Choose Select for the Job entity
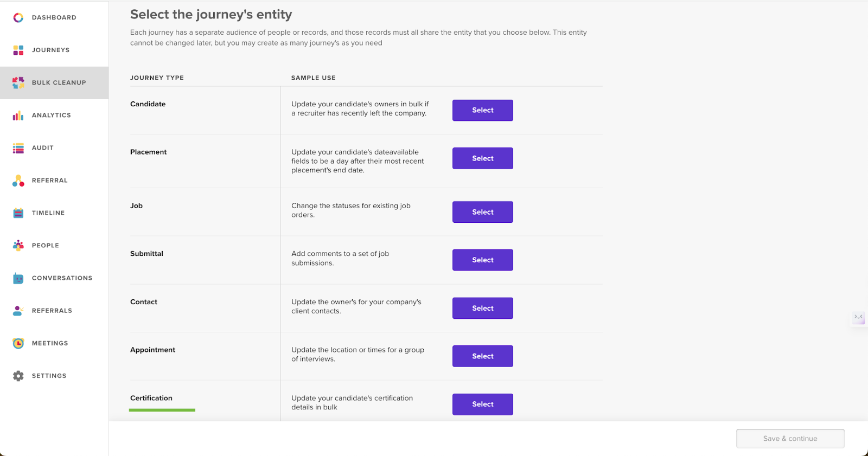The width and height of the screenshot is (868, 456). coord(483,212)
